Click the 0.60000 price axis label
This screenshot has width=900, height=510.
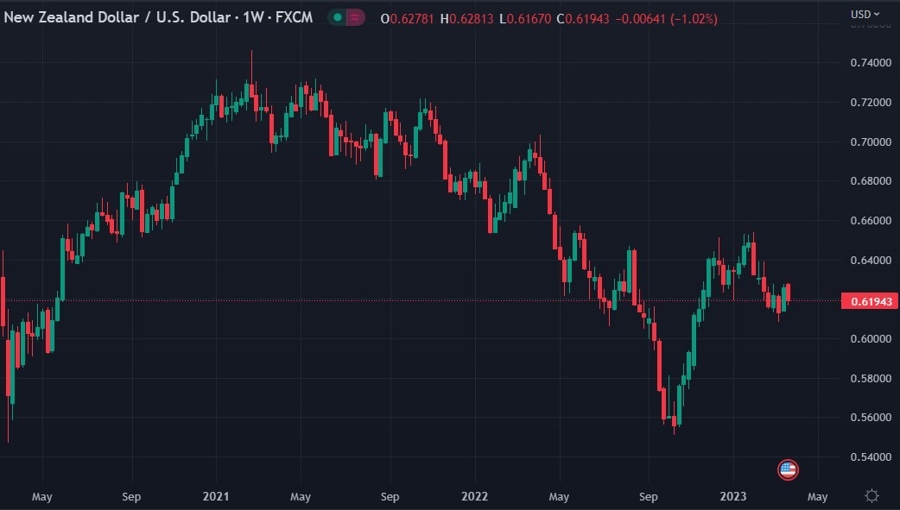point(871,338)
